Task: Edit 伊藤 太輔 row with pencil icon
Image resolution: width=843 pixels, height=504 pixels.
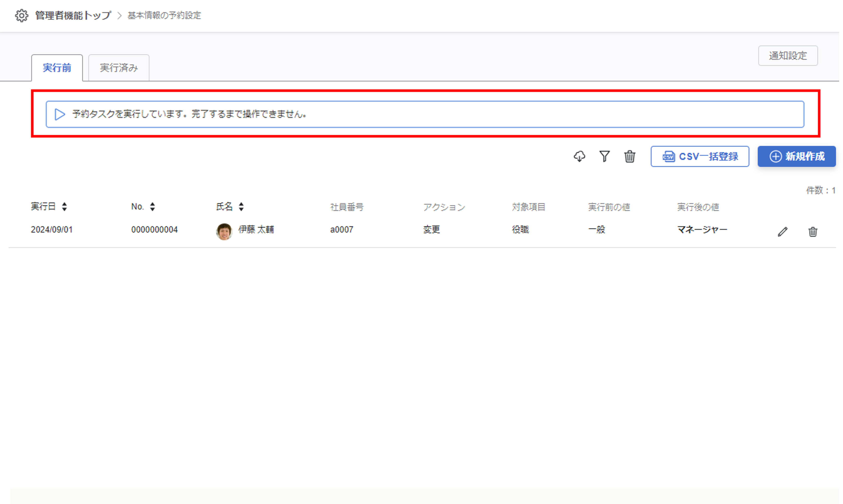Action: 783,232
